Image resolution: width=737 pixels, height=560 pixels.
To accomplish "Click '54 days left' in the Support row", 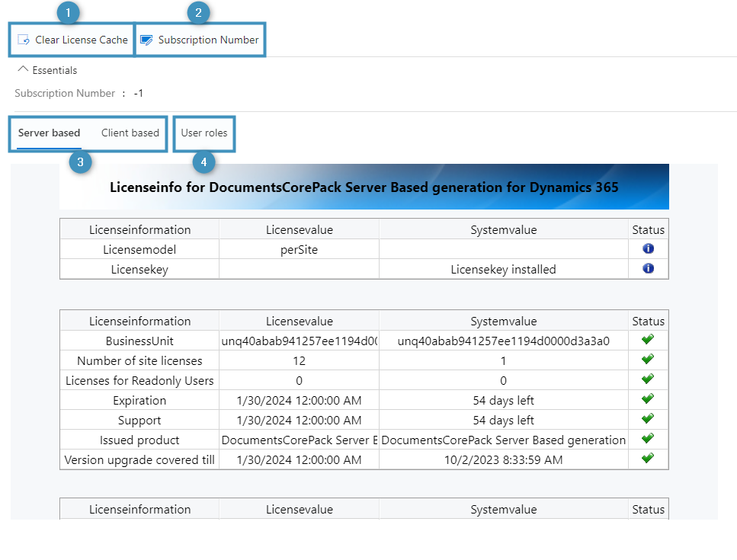I will point(503,420).
